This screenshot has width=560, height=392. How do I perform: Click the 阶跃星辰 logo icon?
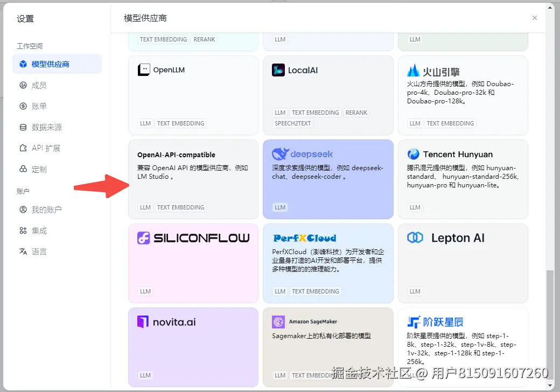[x=414, y=322]
